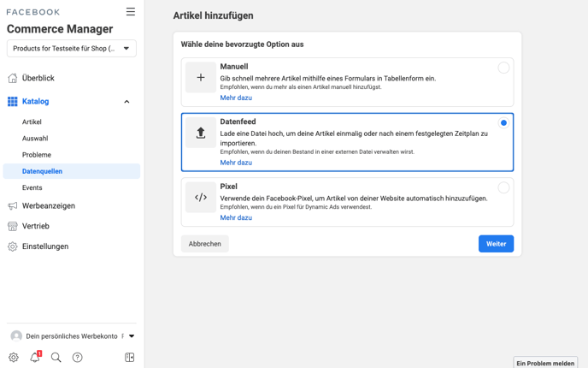Open Einstellungen in sidebar
588x368 pixels.
pyautogui.click(x=45, y=246)
